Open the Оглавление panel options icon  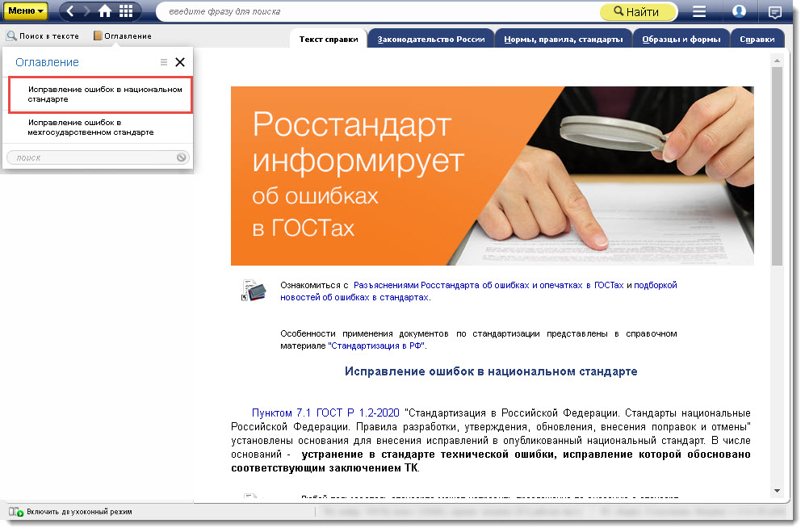click(x=164, y=62)
